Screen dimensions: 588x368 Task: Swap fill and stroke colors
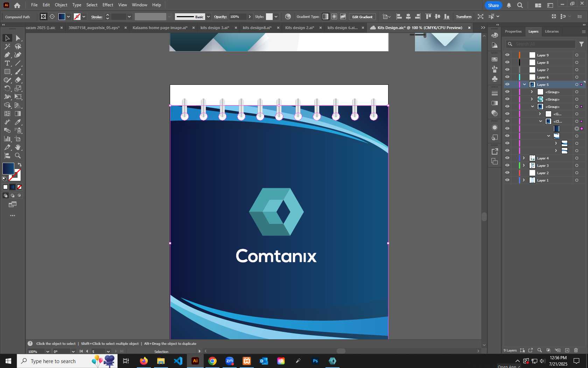20,164
